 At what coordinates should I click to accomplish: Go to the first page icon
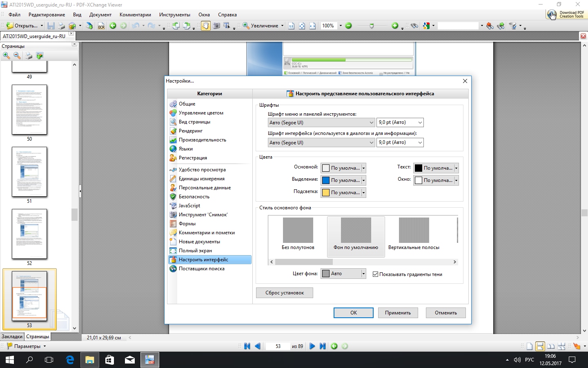pyautogui.click(x=247, y=346)
